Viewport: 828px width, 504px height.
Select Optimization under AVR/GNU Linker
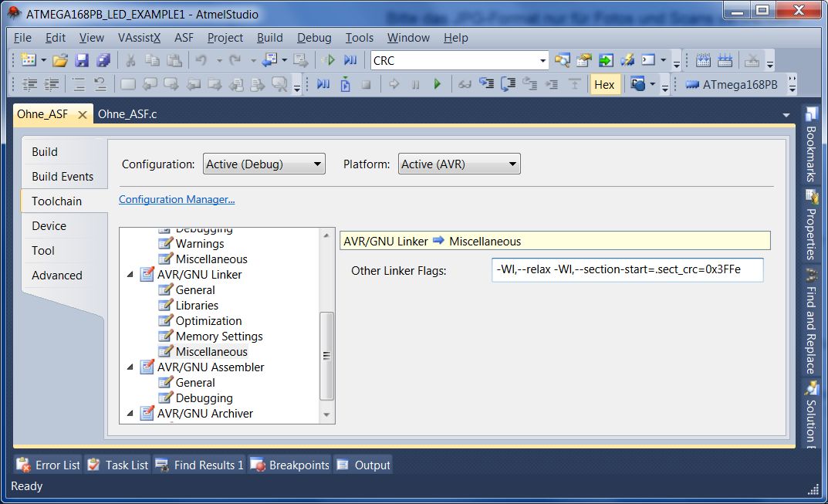(x=208, y=321)
